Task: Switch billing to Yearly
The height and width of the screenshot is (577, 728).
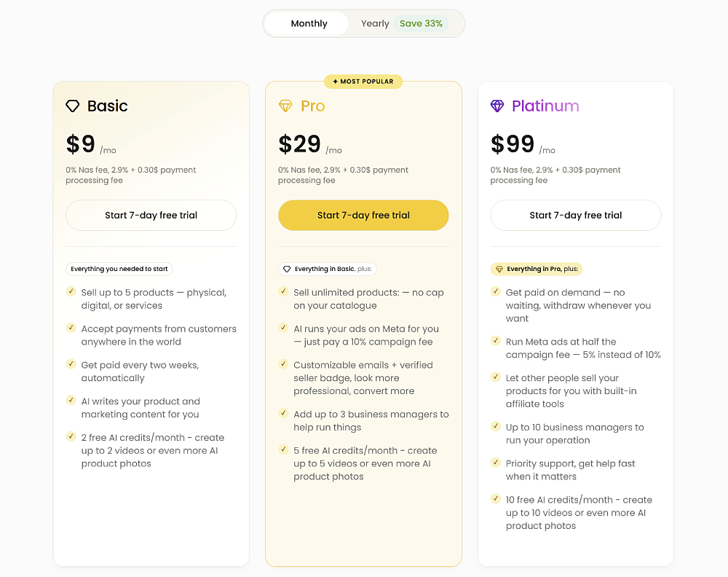Action: coord(375,23)
